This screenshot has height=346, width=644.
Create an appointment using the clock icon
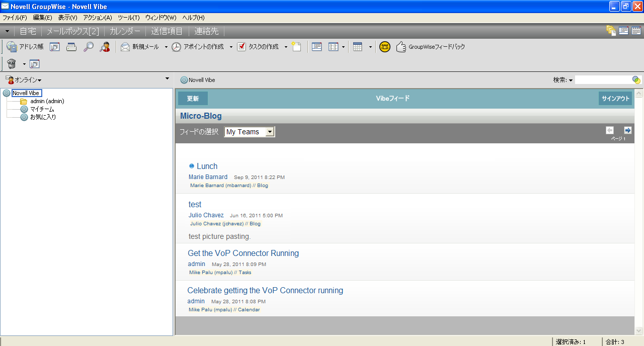point(176,46)
